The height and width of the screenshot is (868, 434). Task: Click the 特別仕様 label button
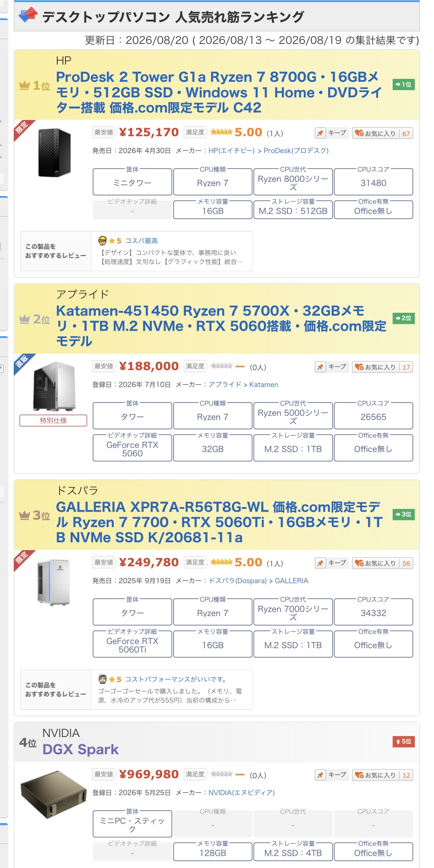coord(53,420)
